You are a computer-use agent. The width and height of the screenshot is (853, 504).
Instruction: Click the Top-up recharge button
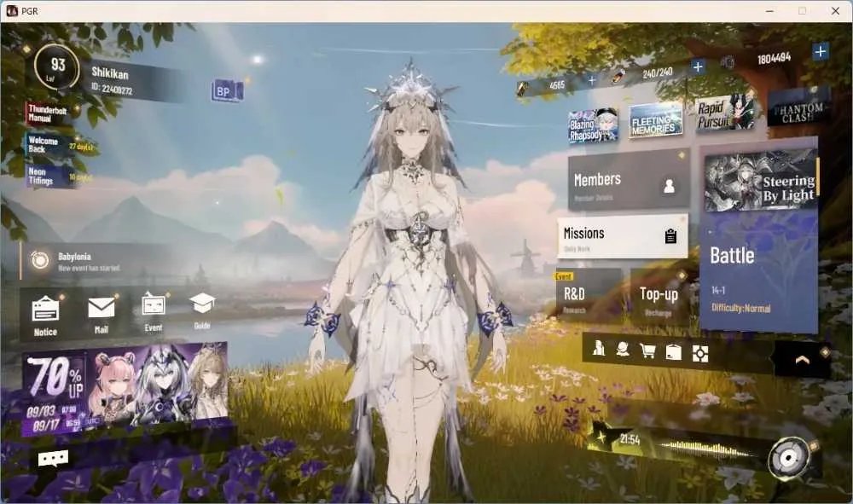(x=659, y=297)
